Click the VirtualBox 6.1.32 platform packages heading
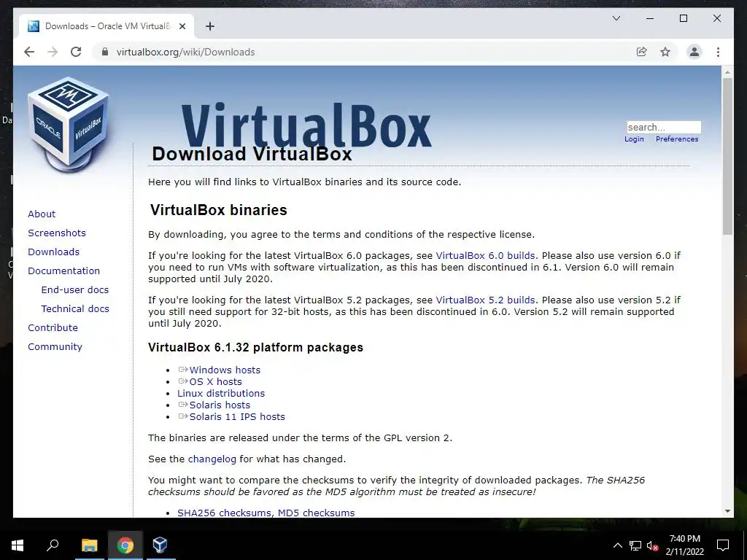 pos(256,347)
